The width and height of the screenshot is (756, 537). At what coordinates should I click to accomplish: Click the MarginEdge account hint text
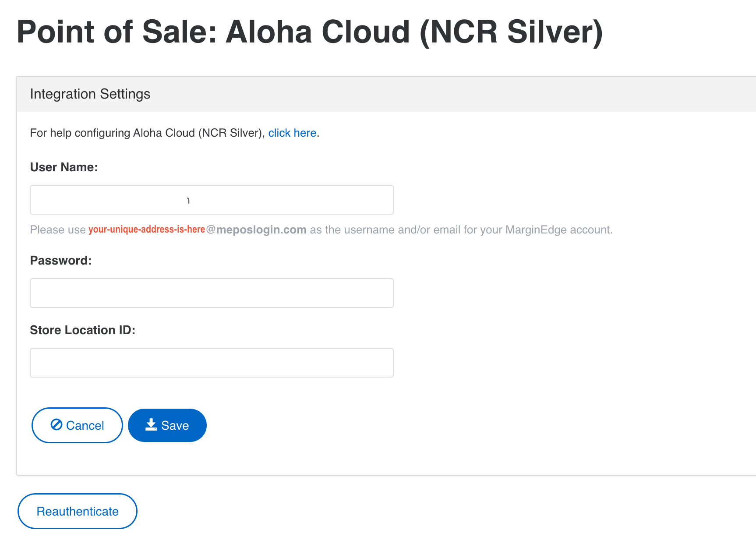click(461, 230)
